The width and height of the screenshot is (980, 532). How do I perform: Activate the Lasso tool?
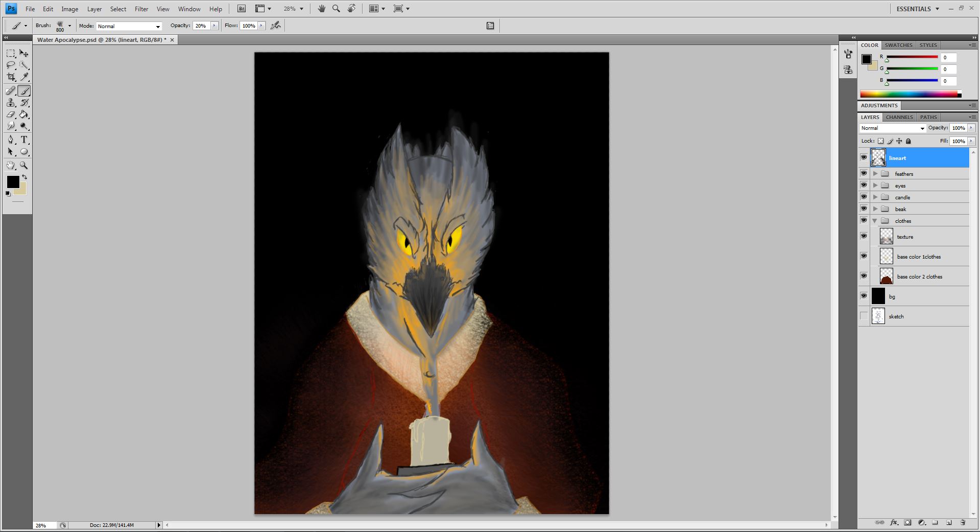pos(11,65)
